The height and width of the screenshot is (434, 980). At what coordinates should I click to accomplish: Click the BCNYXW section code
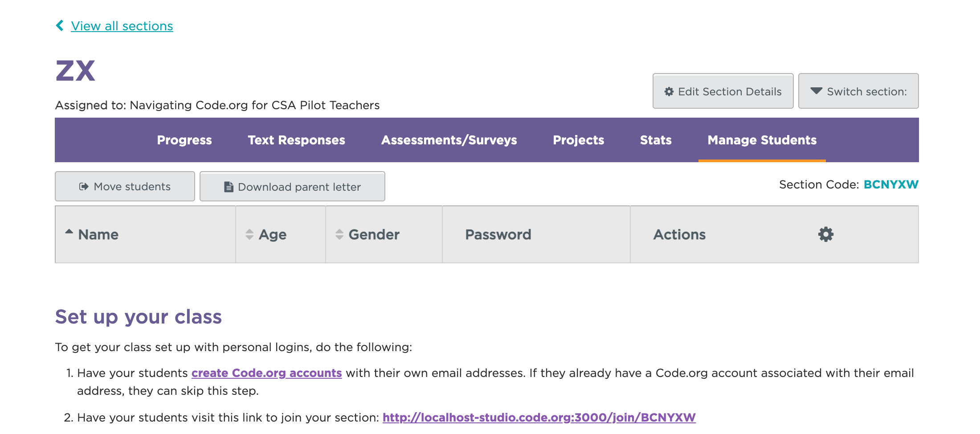click(x=891, y=184)
